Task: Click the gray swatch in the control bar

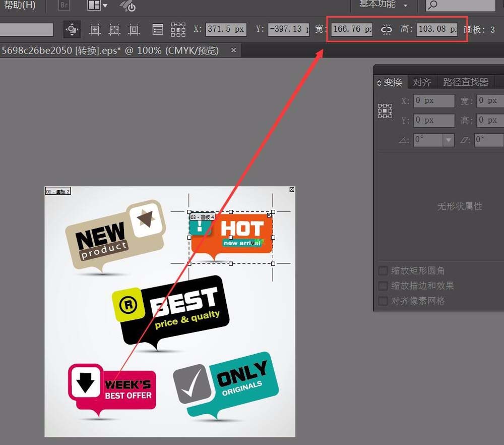Action: click(27, 29)
